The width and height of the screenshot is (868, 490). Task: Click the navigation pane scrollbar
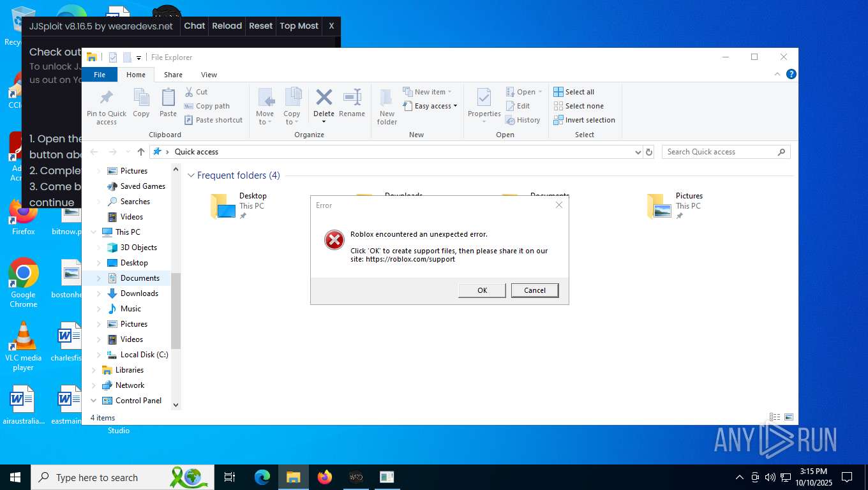pyautogui.click(x=176, y=311)
